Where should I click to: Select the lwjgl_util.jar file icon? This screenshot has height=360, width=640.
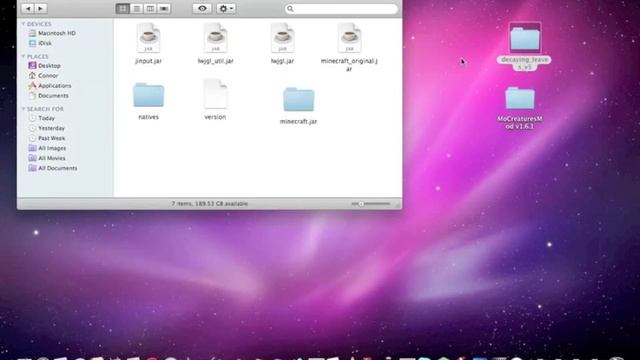[216, 38]
